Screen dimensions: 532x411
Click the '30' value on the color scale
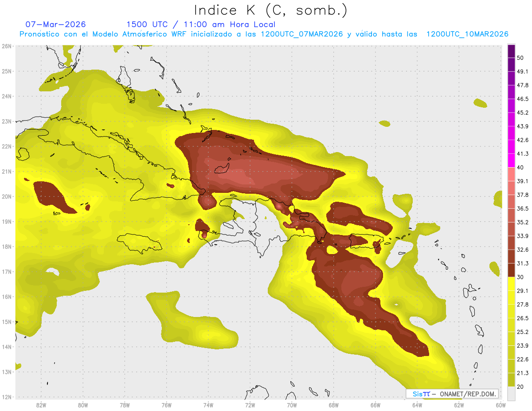tap(520, 277)
